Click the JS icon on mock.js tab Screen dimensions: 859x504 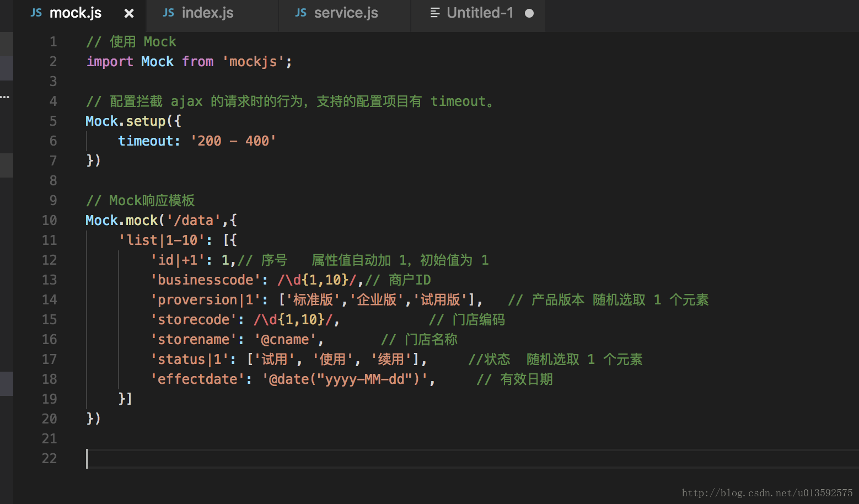[x=36, y=13]
